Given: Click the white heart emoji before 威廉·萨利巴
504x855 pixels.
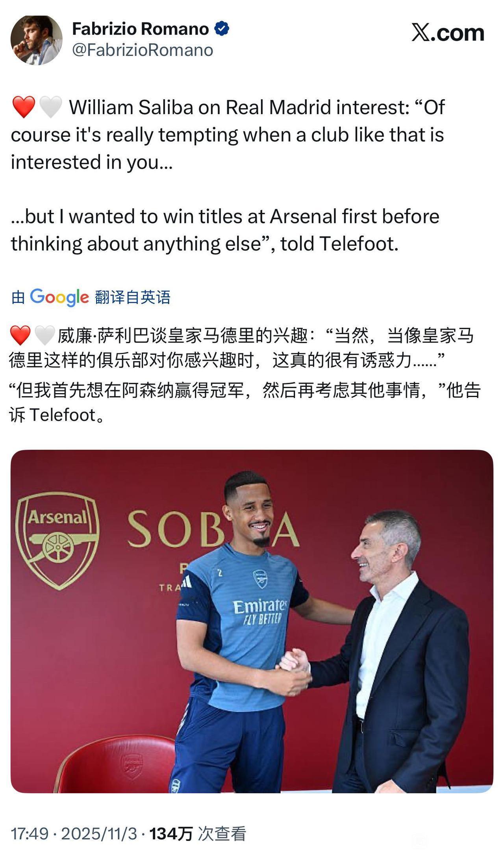Looking at the screenshot, I should coord(44,336).
